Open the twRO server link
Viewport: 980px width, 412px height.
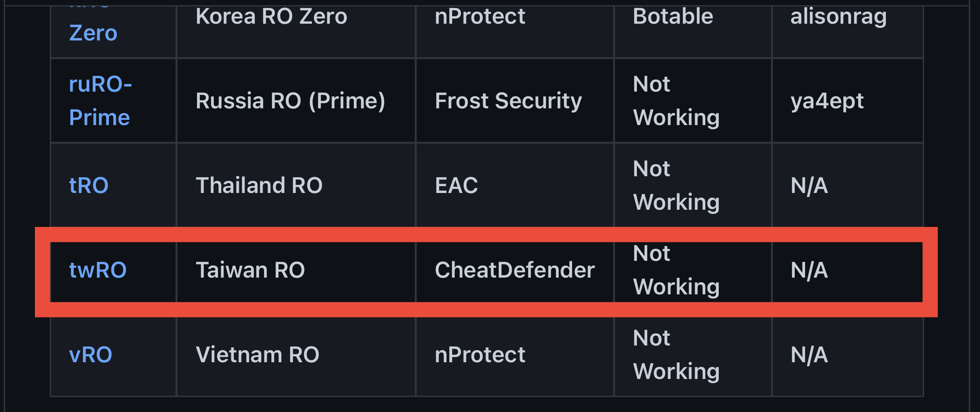click(96, 269)
